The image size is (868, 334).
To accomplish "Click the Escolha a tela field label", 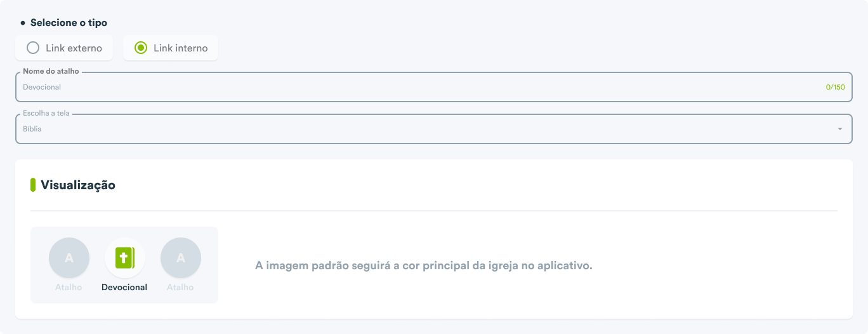I will click(x=46, y=114).
